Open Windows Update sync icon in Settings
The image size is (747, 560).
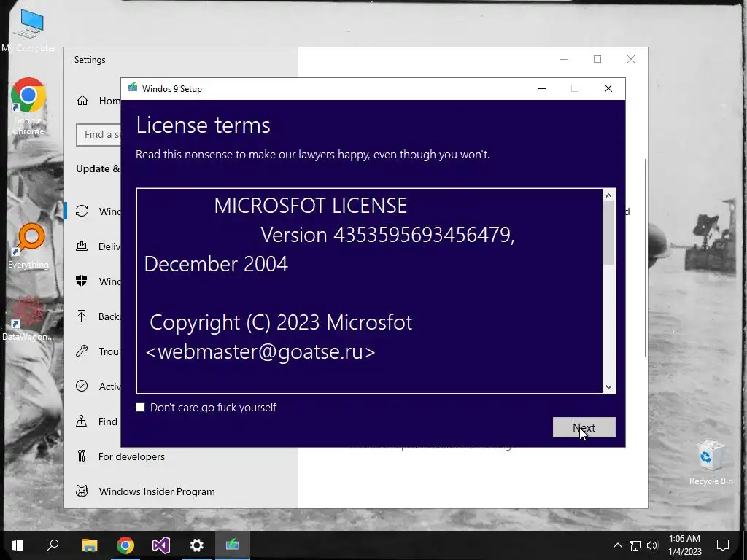coord(82,211)
